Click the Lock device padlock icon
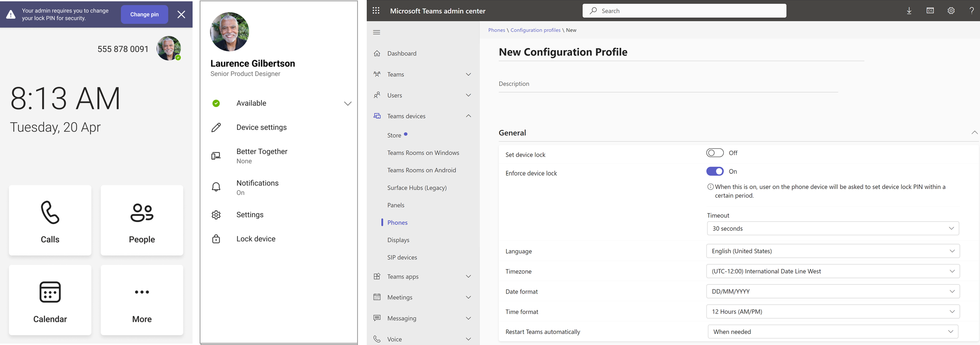Screen dimensions: 980x345 point(216,239)
